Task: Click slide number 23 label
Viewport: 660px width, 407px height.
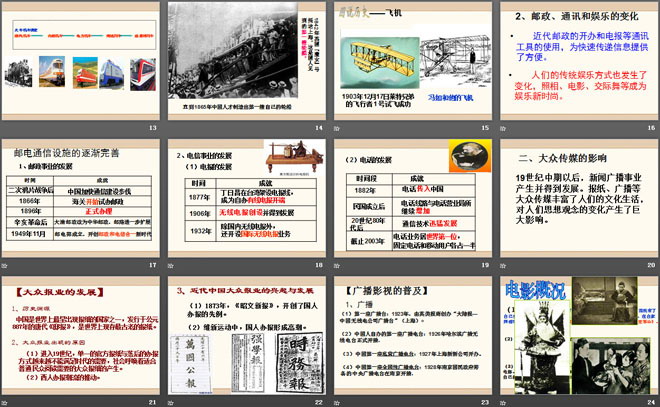Action: 485,402
